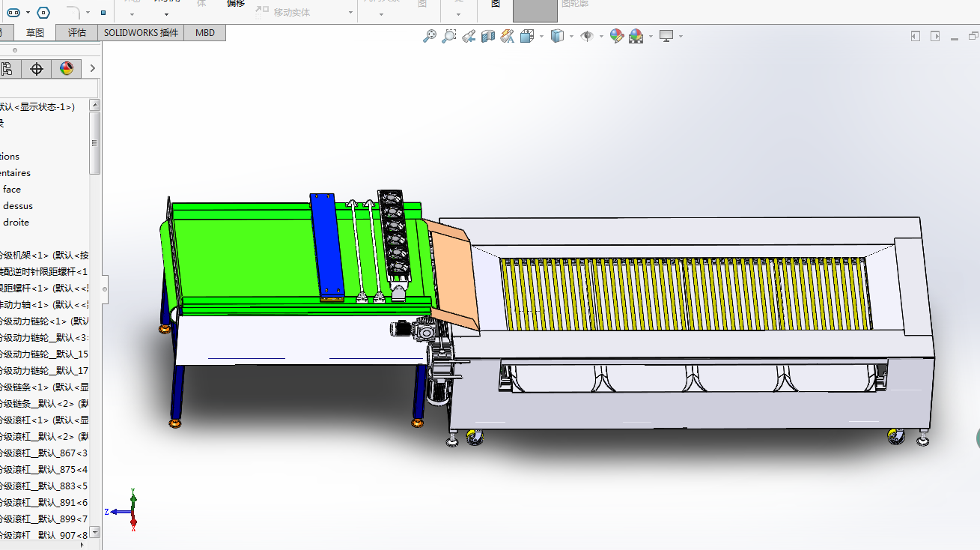The image size is (980, 550).
Task: Switch to the 评估 tab
Action: 77,33
